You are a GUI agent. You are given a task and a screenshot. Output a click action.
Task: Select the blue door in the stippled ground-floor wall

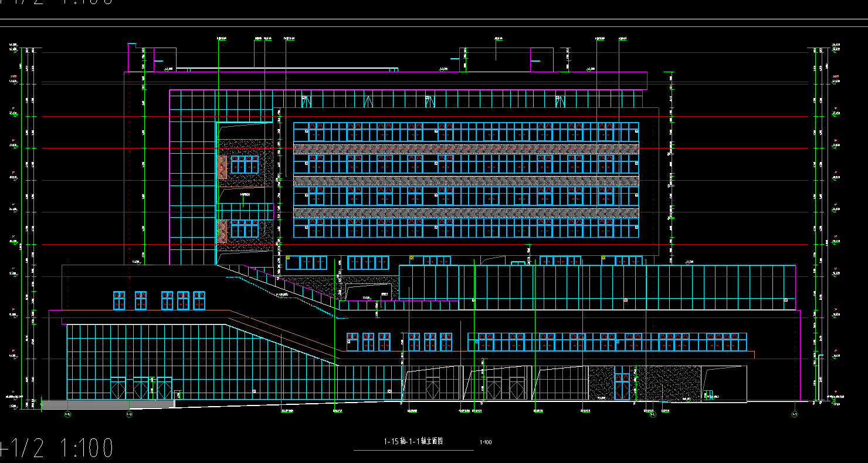(x=622, y=383)
